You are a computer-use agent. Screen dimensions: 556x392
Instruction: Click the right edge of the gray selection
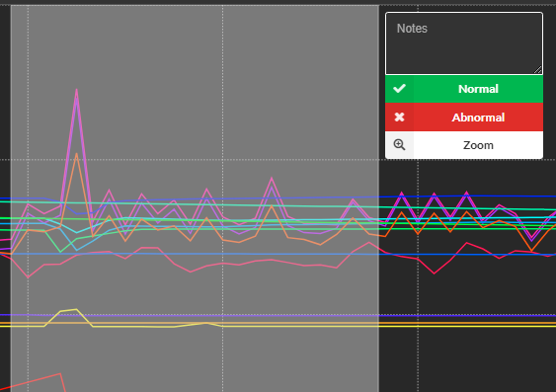(378, 198)
